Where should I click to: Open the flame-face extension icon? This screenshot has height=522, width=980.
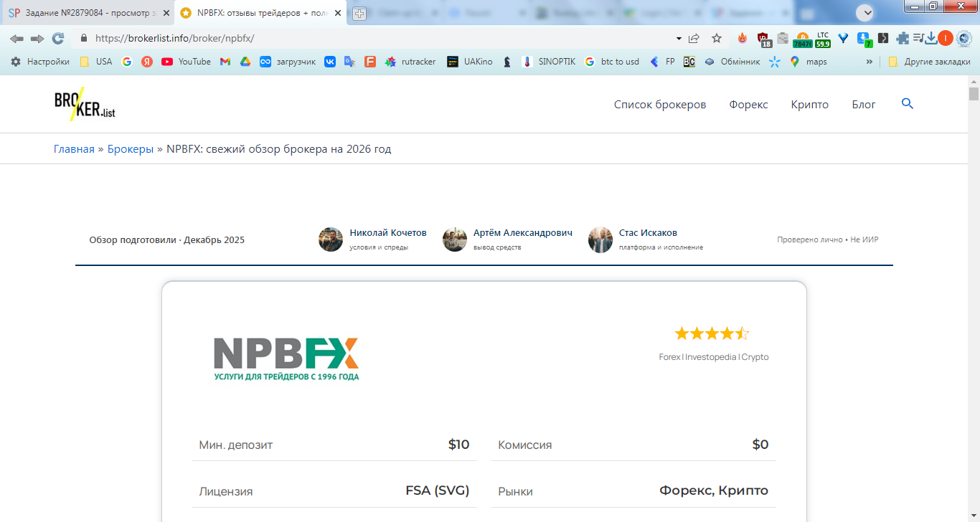(x=743, y=38)
